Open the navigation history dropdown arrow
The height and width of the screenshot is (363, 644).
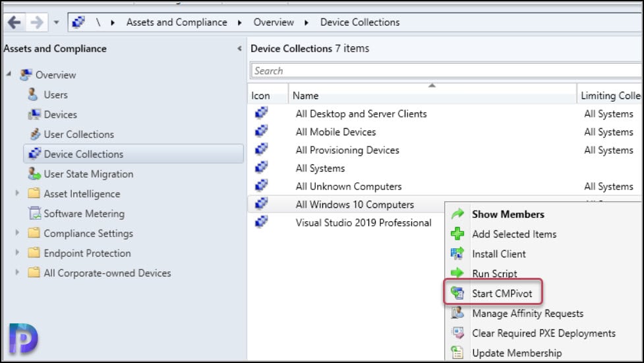point(56,22)
